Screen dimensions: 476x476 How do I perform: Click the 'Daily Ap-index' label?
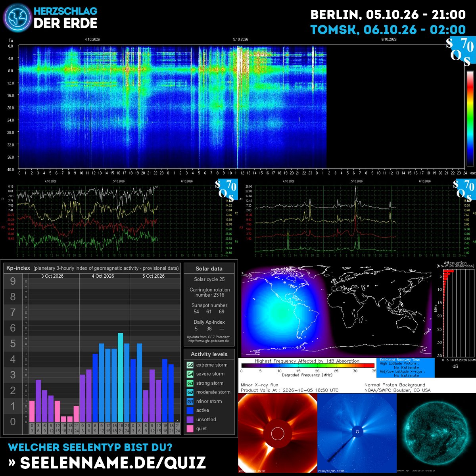coord(209,322)
